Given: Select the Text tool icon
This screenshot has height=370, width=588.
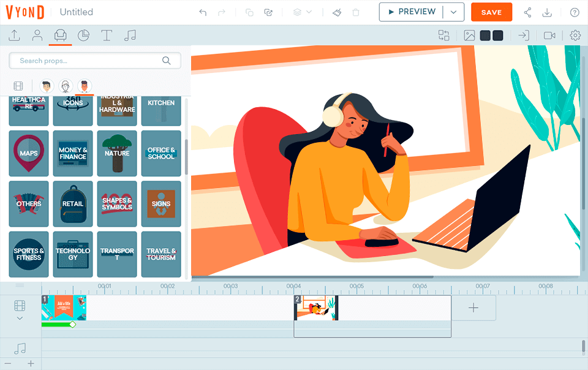Looking at the screenshot, I should [107, 36].
